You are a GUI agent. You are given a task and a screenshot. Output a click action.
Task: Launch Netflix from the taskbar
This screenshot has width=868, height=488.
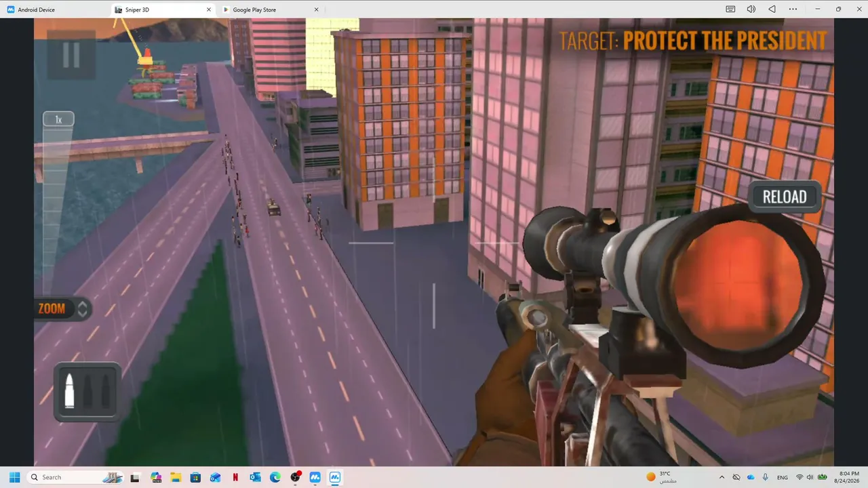coord(235,477)
